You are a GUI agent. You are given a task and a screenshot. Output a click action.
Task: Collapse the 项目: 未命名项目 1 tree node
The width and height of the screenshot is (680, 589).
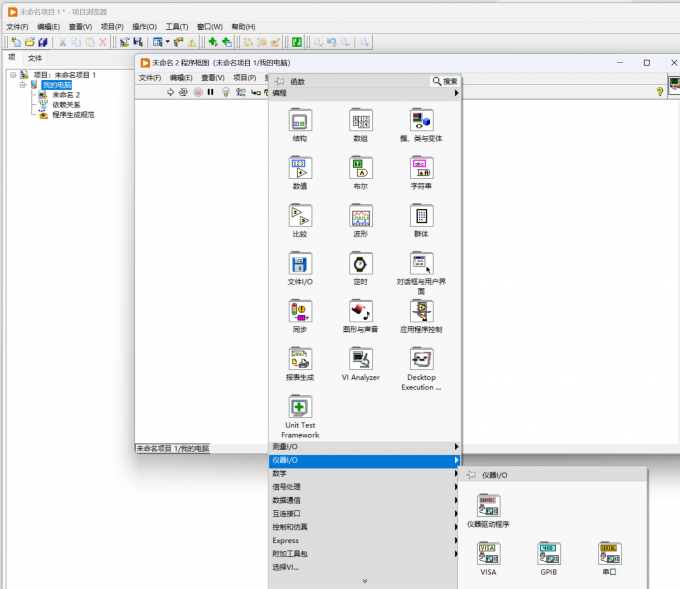[13, 75]
